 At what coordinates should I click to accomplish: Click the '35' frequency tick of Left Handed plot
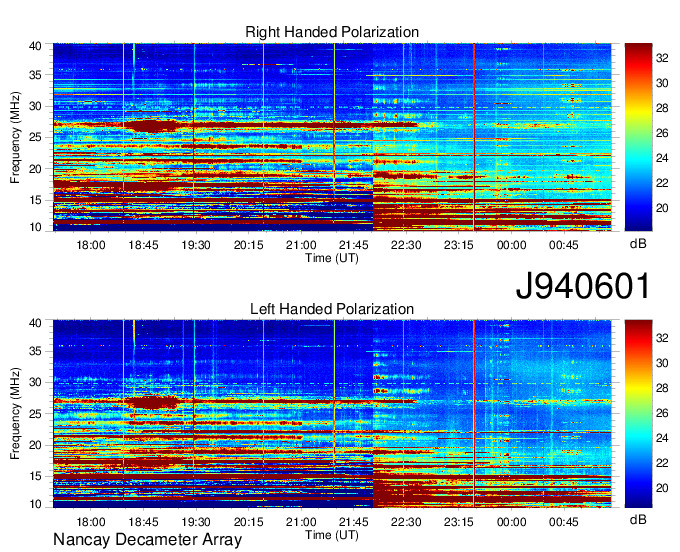tap(36, 351)
